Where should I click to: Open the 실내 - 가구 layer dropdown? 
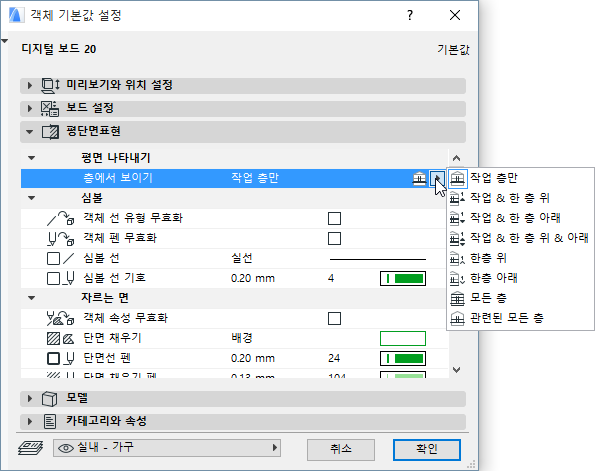167,448
